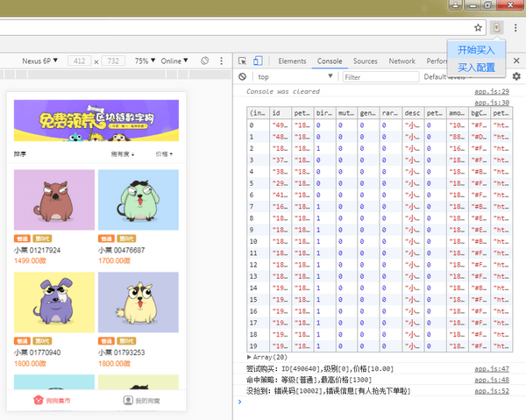
Task: Click table row 19 index cell
Action: 258,345
